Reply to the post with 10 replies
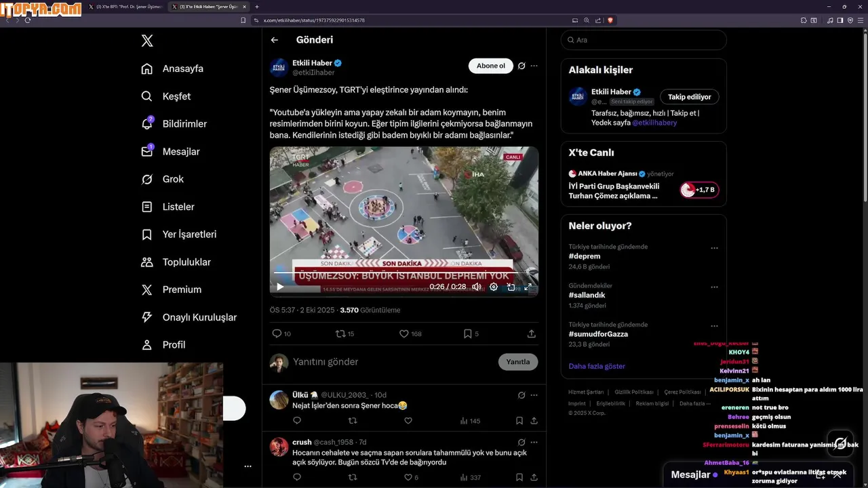Screen dimensions: 868x488 [x=281, y=333]
